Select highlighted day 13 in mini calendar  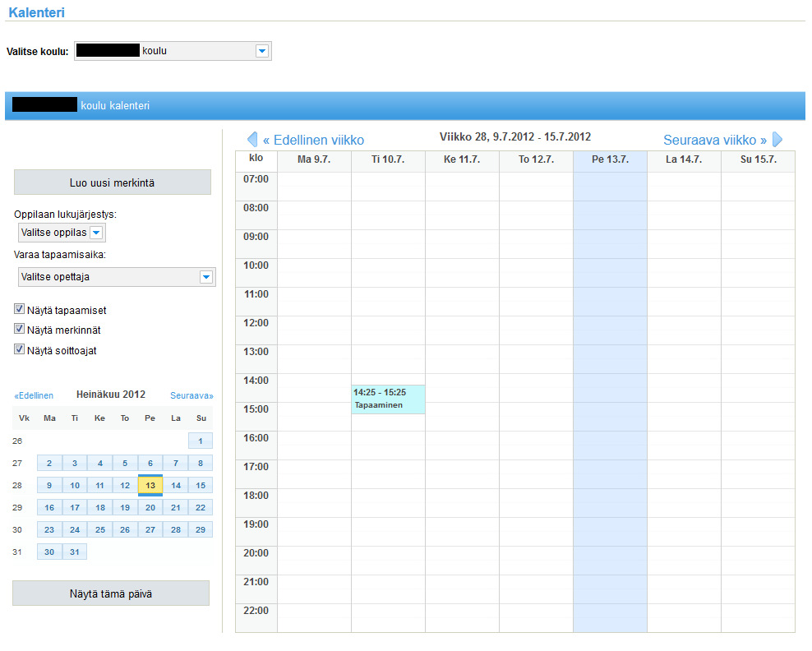(150, 485)
